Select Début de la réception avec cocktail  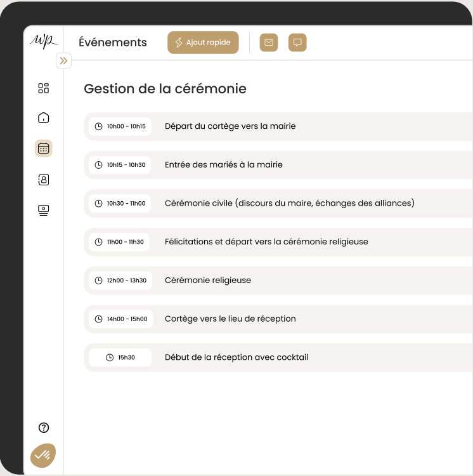click(278, 357)
